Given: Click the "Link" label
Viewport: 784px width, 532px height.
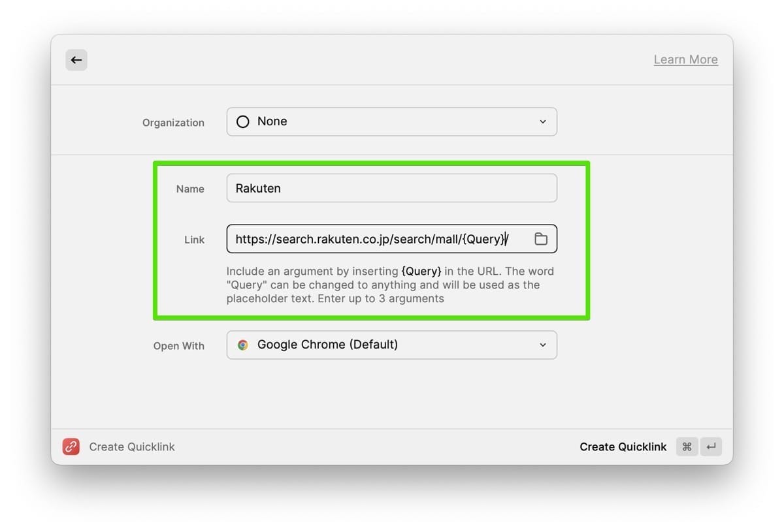Looking at the screenshot, I should pos(194,240).
